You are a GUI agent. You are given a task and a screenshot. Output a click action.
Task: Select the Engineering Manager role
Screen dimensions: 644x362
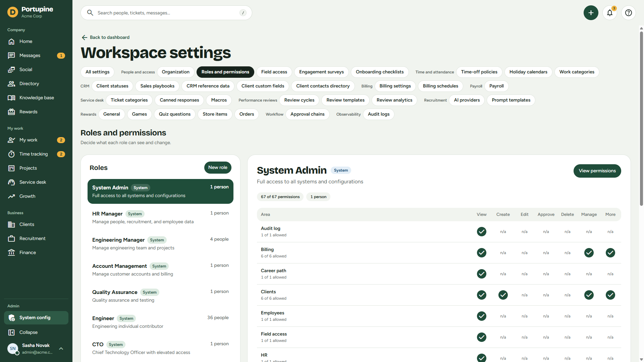(160, 244)
